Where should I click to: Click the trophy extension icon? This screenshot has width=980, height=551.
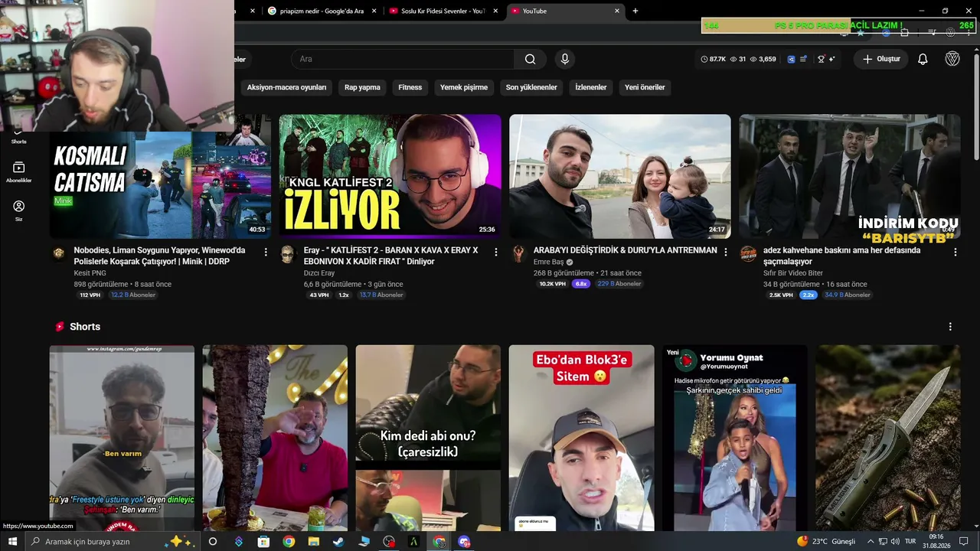point(821,59)
